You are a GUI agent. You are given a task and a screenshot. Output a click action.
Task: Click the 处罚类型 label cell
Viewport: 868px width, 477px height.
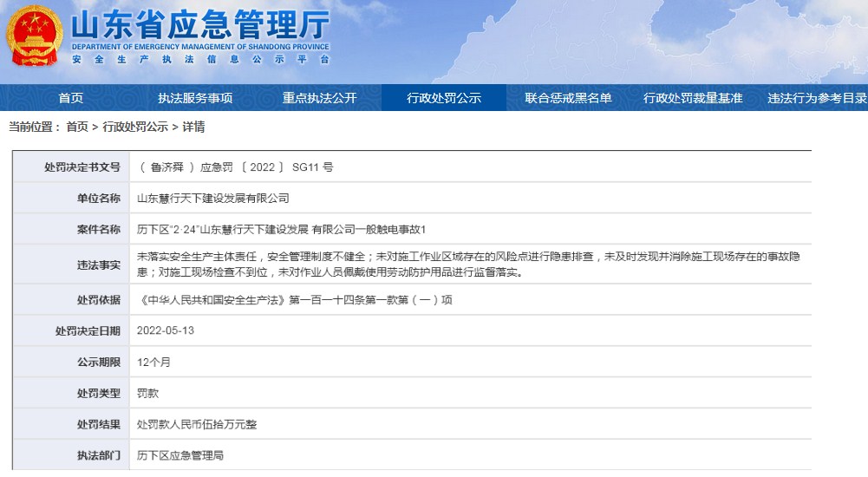tap(71, 393)
